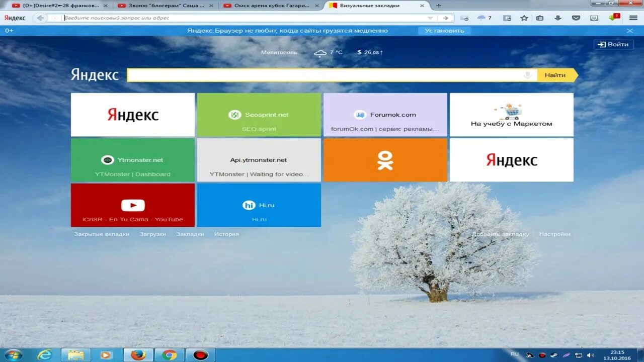Image resolution: width=644 pixels, height=362 pixels.
Task: Open the Api.ytmonster.net tile
Action: (x=259, y=160)
